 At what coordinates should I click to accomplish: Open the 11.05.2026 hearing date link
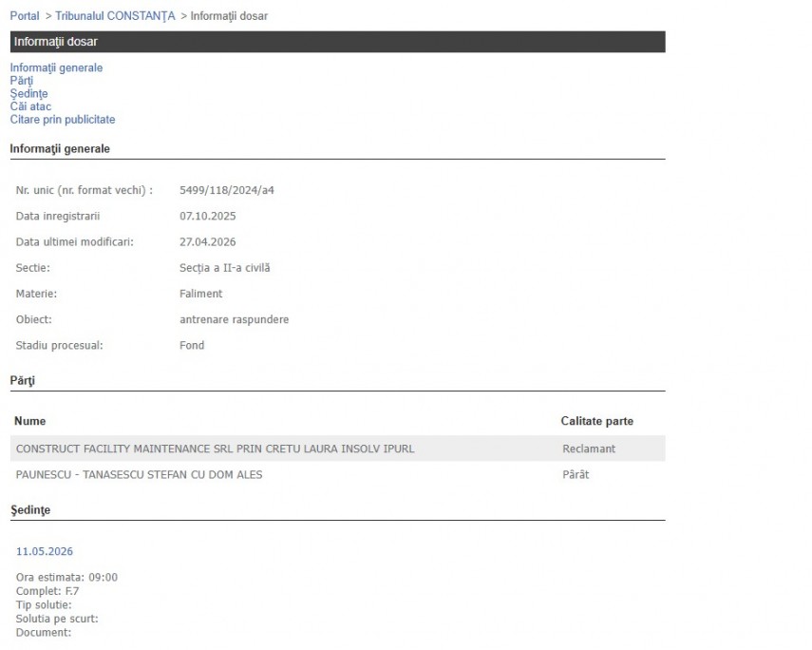pyautogui.click(x=45, y=551)
